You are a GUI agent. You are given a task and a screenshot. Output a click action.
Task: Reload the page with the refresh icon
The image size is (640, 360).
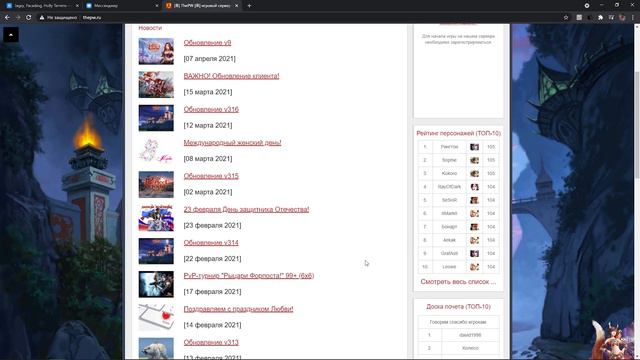tap(29, 18)
